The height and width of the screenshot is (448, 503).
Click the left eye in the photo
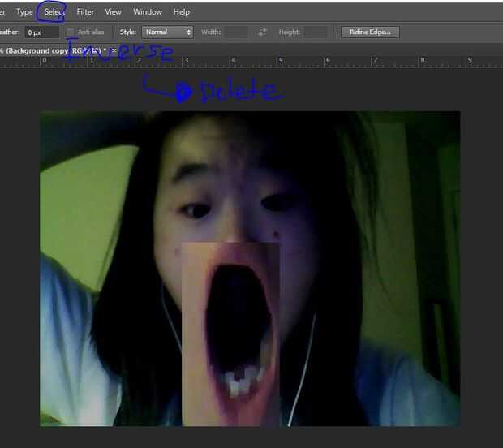click(195, 210)
